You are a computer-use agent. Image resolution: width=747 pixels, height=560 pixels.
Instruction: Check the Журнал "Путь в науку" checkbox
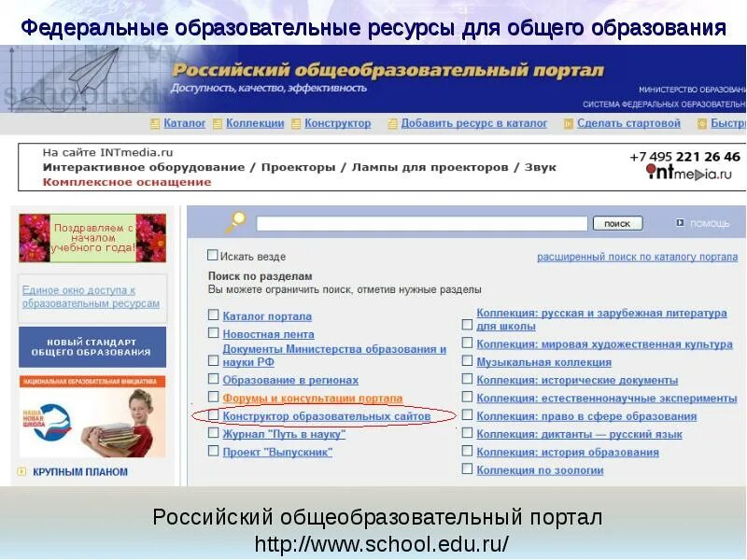tap(214, 433)
